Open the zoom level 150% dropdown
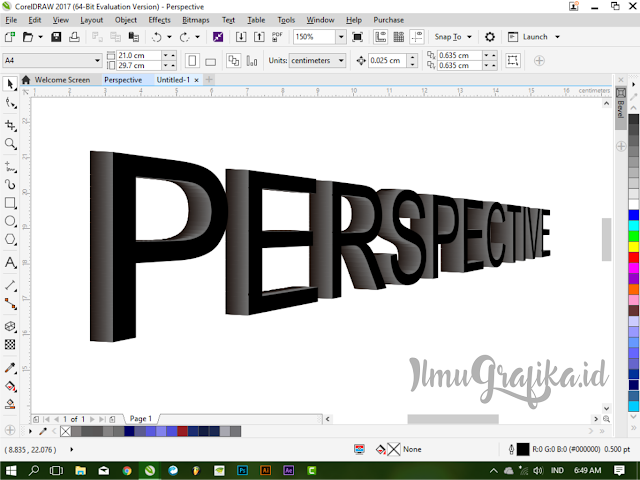The height and width of the screenshot is (480, 640). pos(341,37)
